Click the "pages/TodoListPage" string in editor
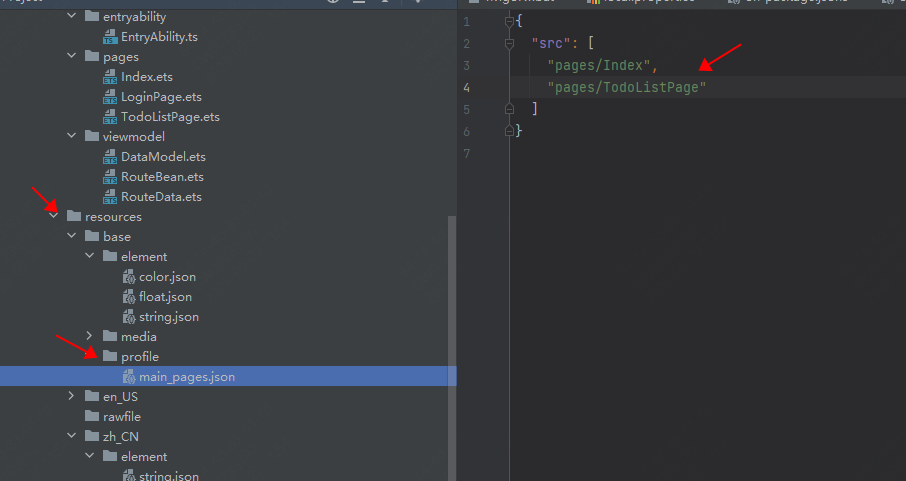 626,87
